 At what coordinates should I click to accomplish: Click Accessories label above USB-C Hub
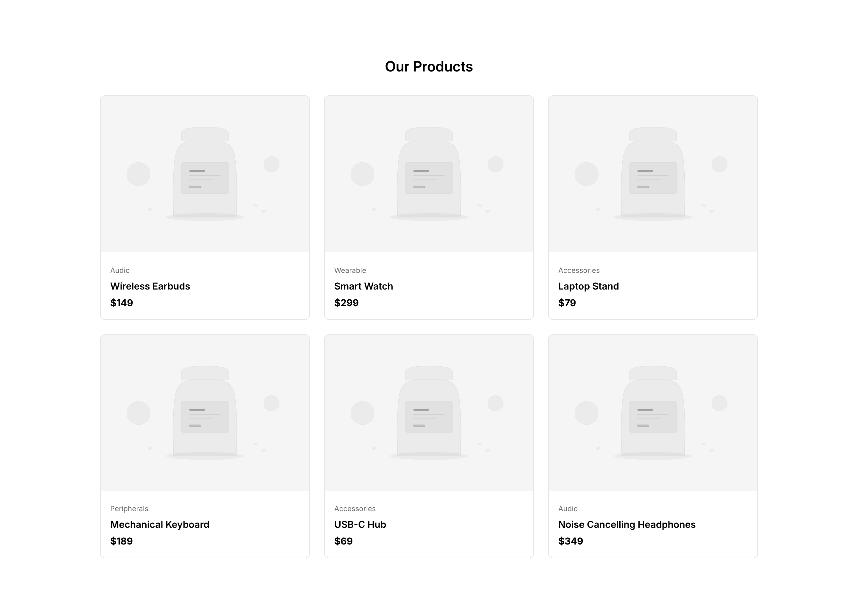click(355, 508)
